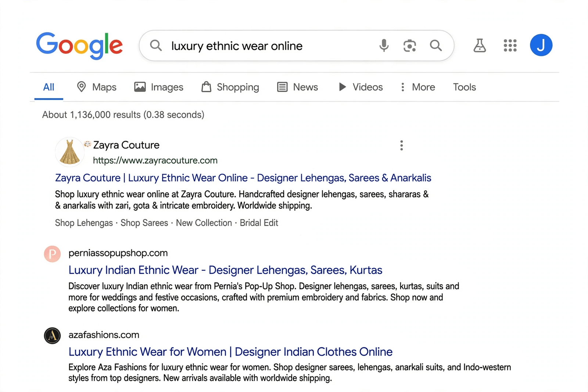Open Aza Luxury Ethnic Wear for Women link

tap(230, 352)
